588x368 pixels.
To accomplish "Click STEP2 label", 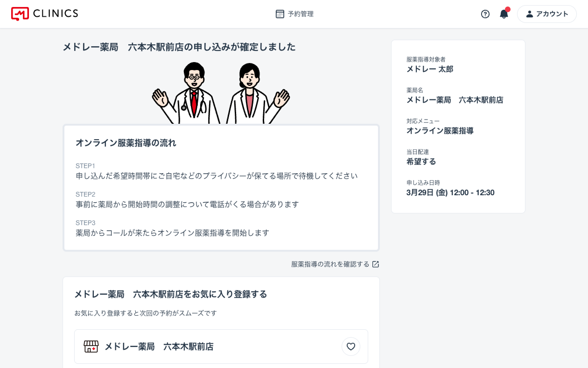I will tap(85, 194).
